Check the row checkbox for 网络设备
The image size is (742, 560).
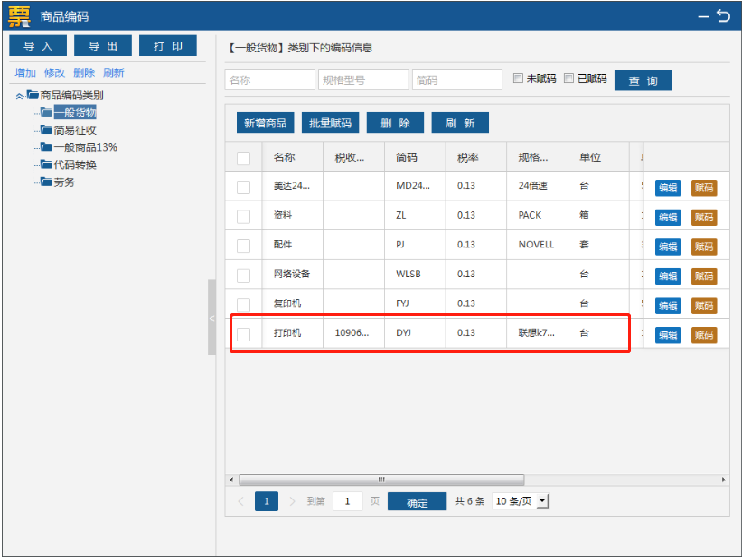click(244, 275)
